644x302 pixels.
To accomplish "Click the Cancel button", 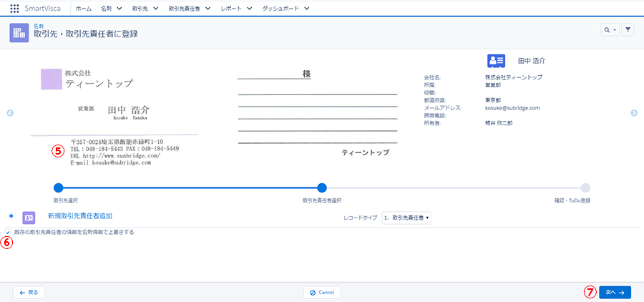I will pyautogui.click(x=321, y=293).
